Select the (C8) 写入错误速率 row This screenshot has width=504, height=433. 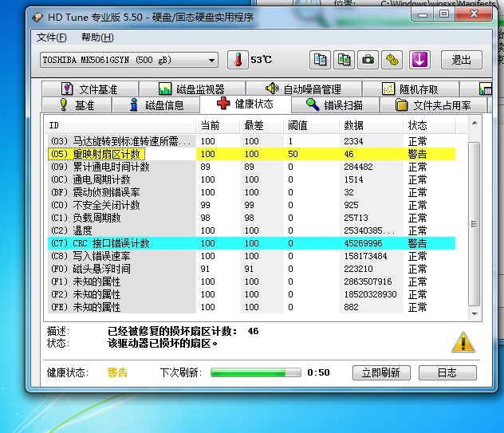pos(252,256)
